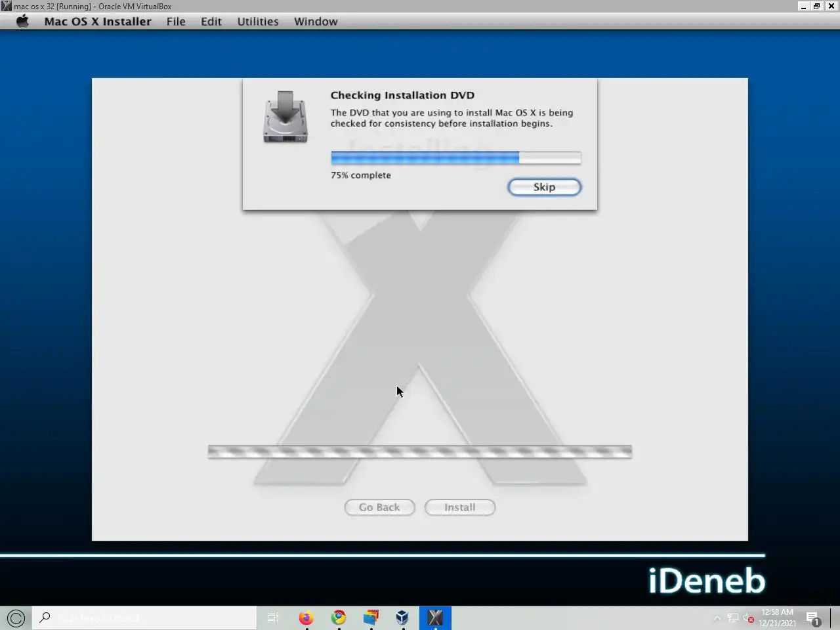Screen dimensions: 840x630
Task: Restore down the VirtualBox window
Action: coord(817,6)
